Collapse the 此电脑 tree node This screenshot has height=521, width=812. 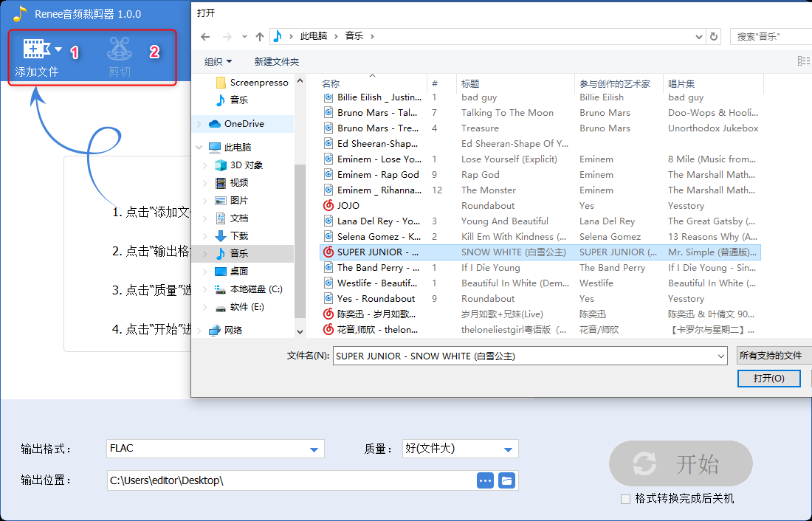[199, 148]
